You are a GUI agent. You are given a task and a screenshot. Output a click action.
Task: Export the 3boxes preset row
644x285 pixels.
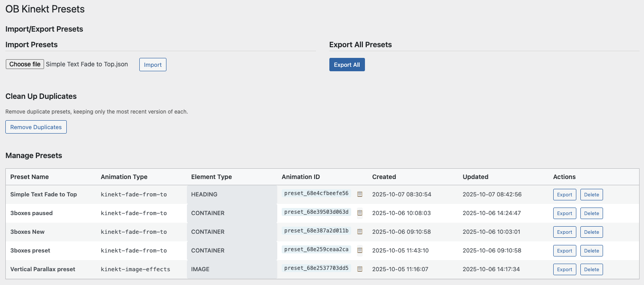click(564, 251)
